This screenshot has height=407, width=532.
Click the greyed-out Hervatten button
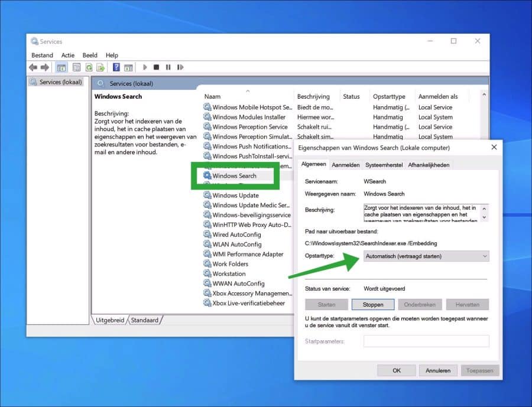(x=467, y=305)
